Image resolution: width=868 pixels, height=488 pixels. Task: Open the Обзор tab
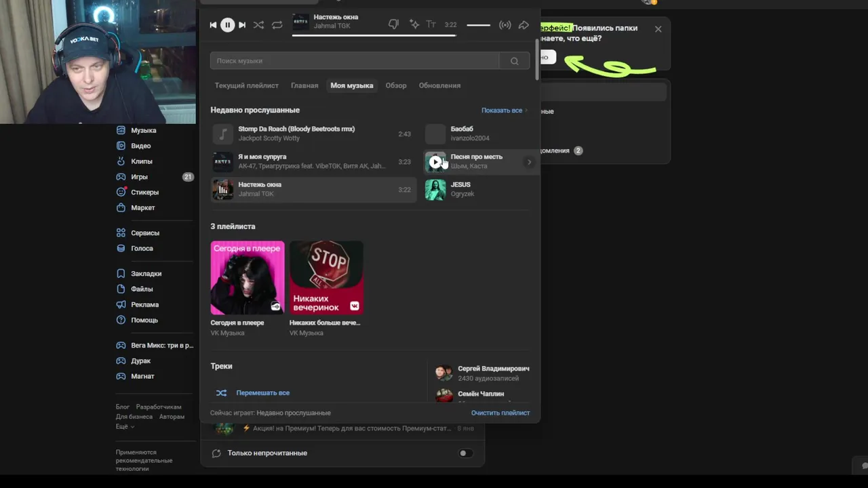coord(396,85)
